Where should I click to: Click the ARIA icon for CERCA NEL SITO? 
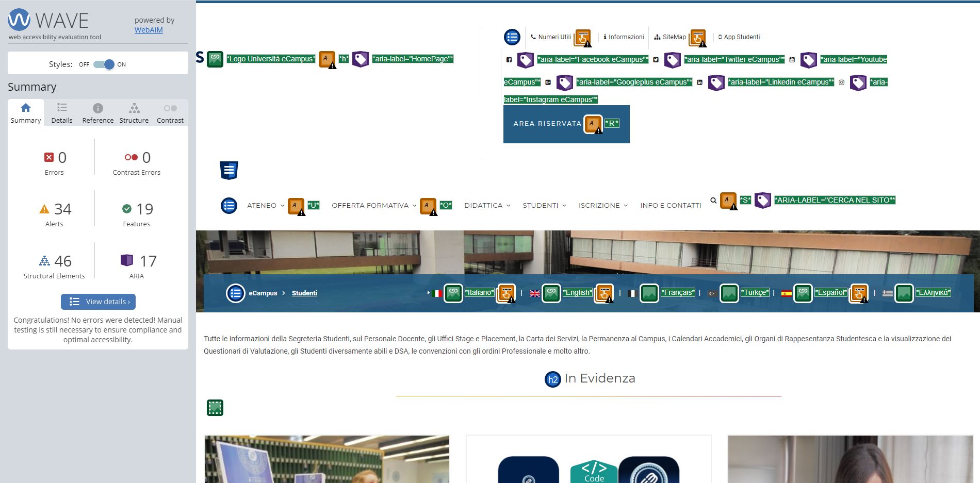click(763, 201)
